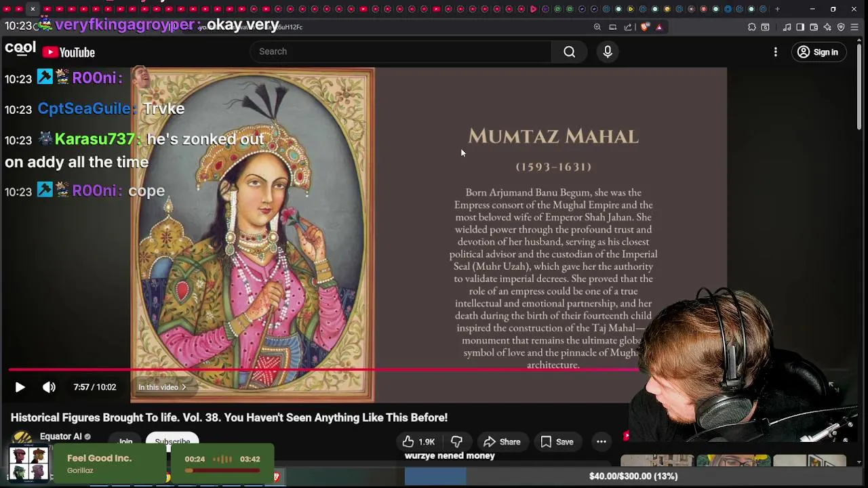Click the share page icon in address bar
The image size is (868, 488).
(x=628, y=27)
